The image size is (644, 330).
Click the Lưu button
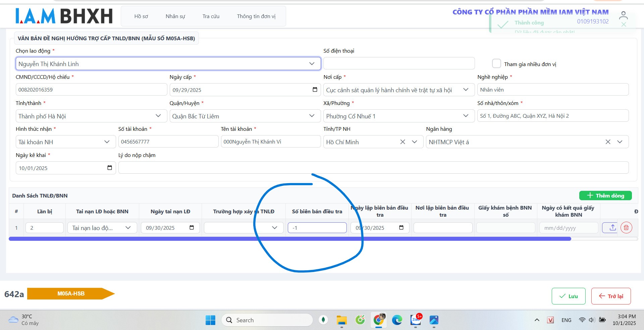569,296
